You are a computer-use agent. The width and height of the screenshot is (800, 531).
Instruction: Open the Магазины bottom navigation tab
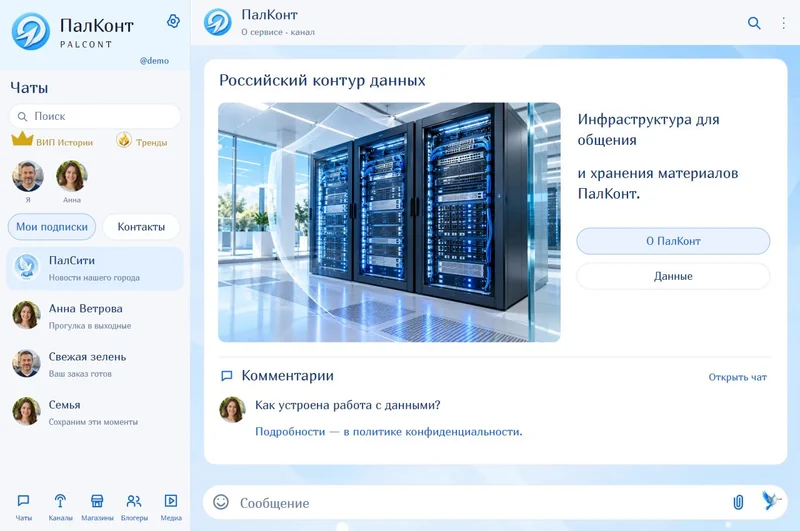pos(97,507)
